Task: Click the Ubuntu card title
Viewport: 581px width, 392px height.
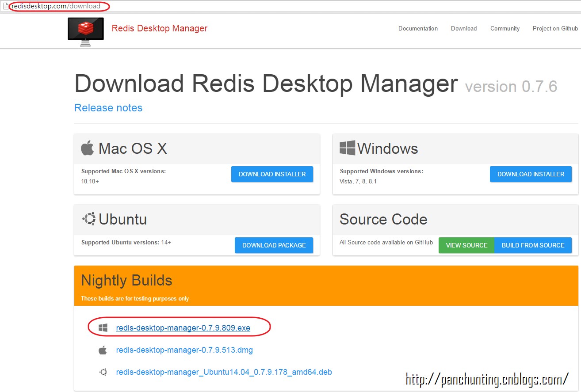Action: (122, 219)
